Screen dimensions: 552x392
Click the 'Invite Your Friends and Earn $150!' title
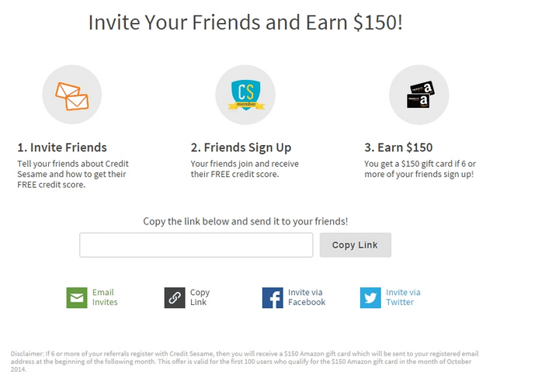(x=245, y=23)
